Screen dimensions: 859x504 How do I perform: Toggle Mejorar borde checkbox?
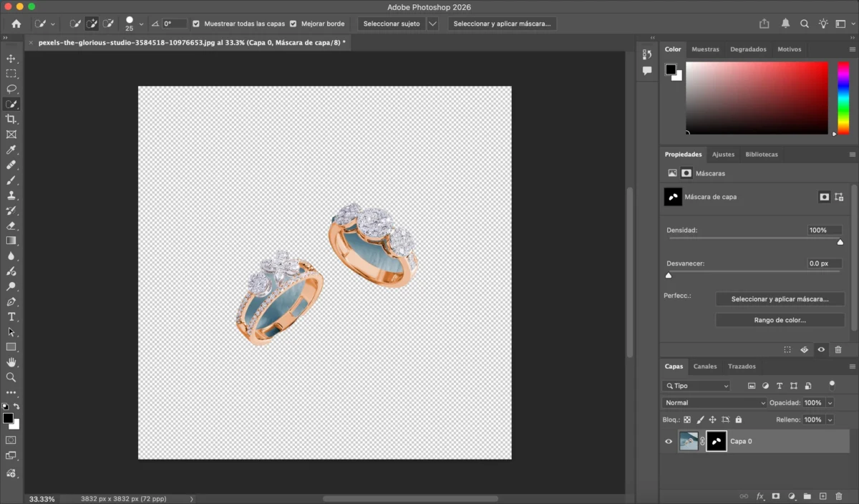click(x=293, y=24)
